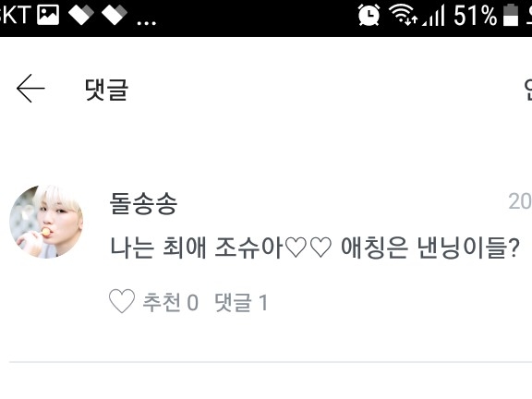The image size is (532, 399).
Task: Tap 추천 0 to recommend the comment
Action: click(170, 302)
